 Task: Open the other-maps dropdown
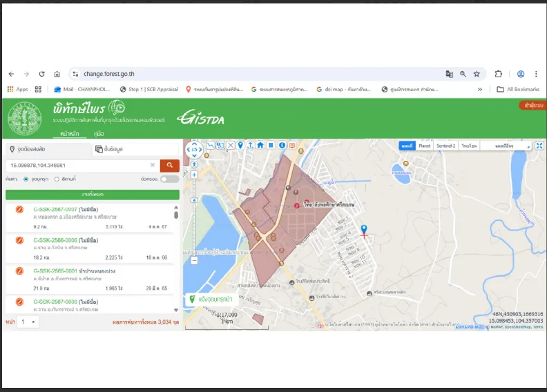(x=507, y=146)
